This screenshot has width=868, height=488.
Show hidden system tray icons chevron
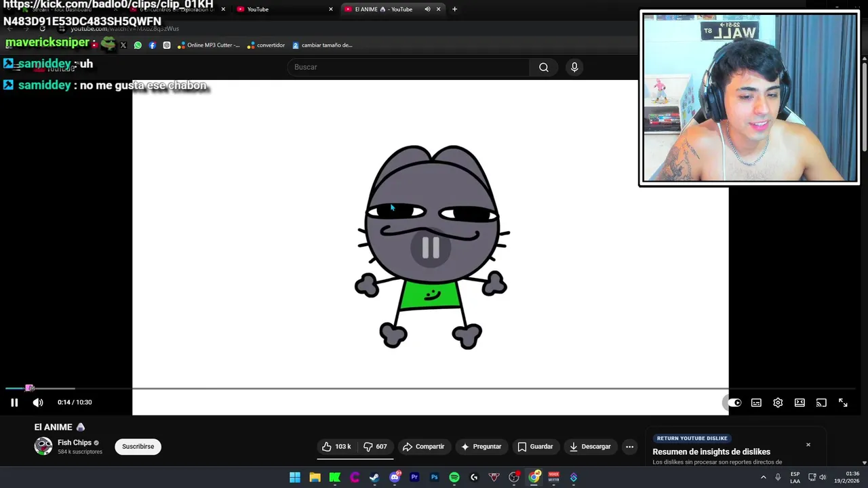764,477
